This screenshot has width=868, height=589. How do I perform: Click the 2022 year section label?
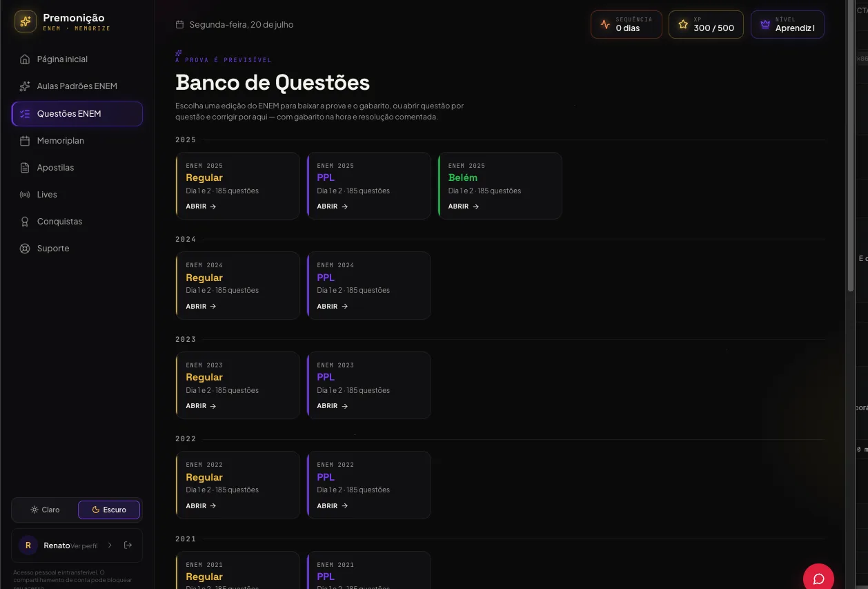[x=186, y=439]
